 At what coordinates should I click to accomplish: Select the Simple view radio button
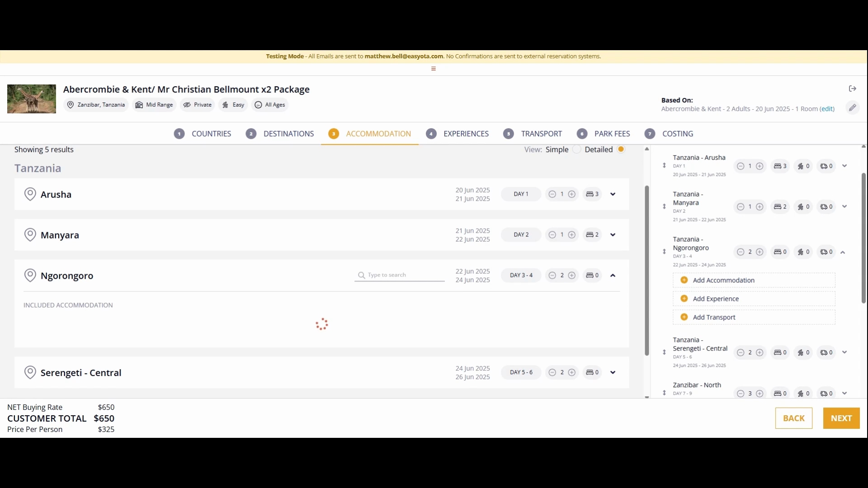pyautogui.click(x=577, y=150)
